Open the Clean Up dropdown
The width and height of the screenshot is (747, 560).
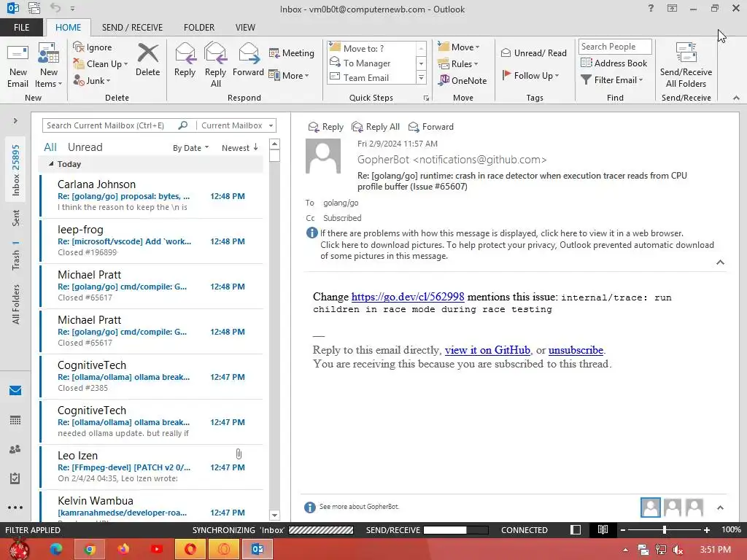[101, 64]
